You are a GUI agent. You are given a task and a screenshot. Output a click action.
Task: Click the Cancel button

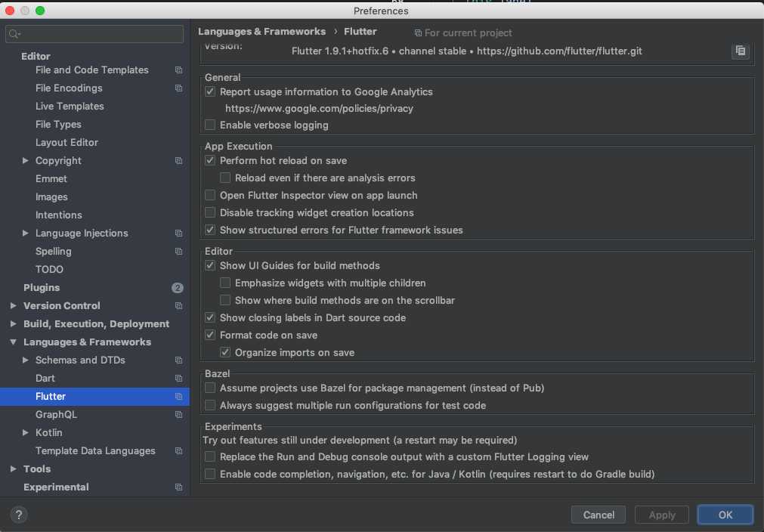pos(599,515)
